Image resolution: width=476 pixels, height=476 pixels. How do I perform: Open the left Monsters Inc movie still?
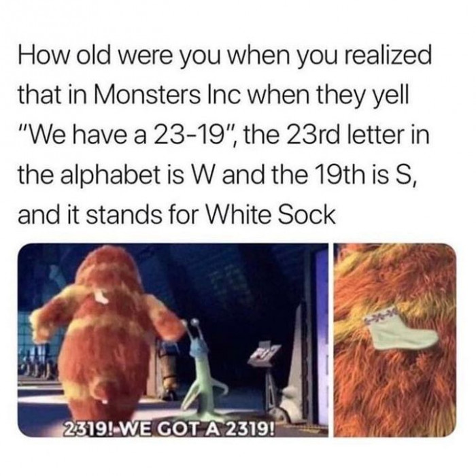[173, 340]
